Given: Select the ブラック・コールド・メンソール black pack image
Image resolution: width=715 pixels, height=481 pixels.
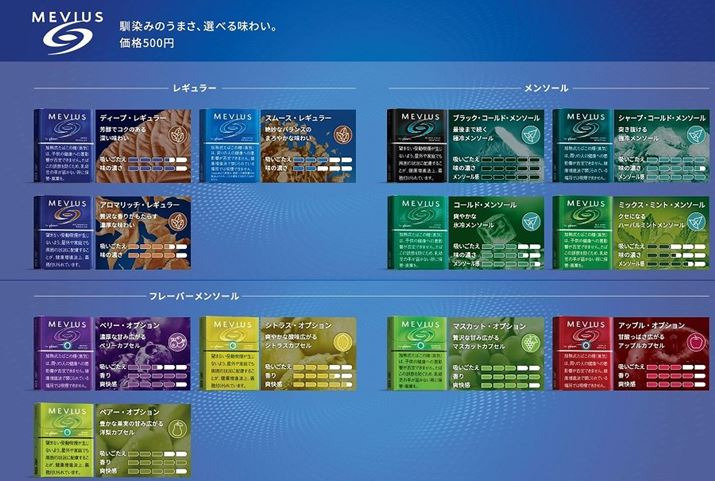Looking at the screenshot, I should (417, 146).
